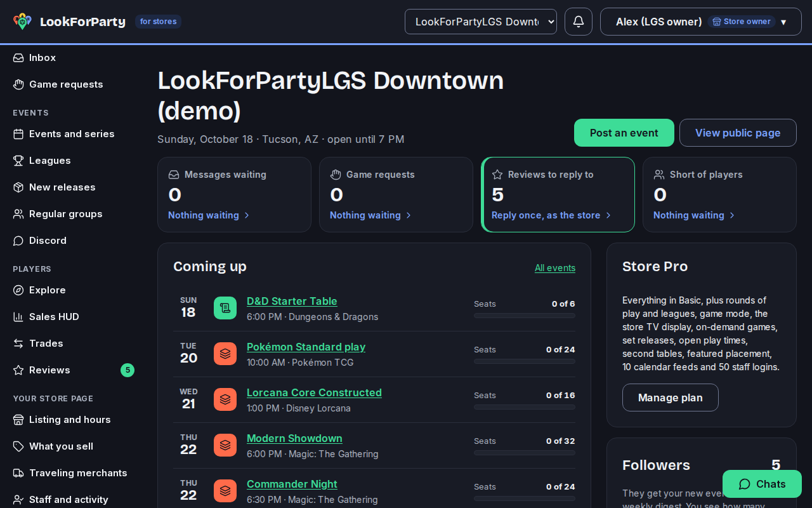This screenshot has width=812, height=508.
Task: Click the Reviews star icon in sidebar
Action: click(18, 370)
